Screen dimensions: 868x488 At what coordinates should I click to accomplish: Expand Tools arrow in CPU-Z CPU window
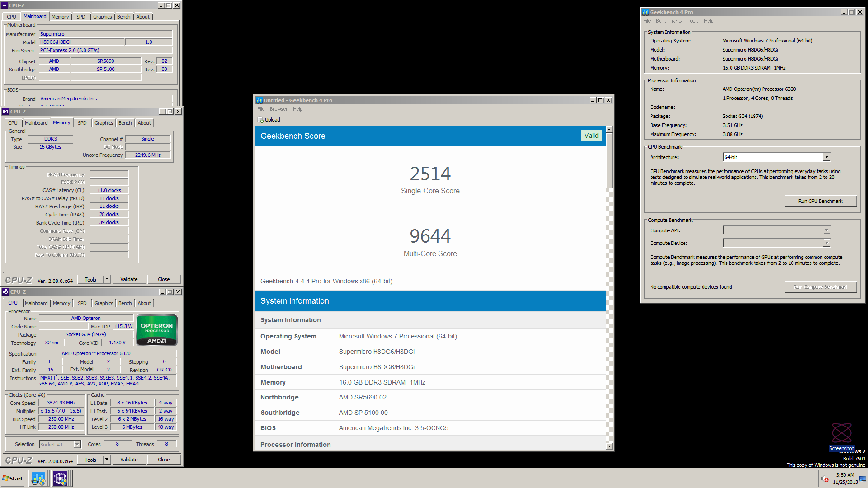click(107, 460)
